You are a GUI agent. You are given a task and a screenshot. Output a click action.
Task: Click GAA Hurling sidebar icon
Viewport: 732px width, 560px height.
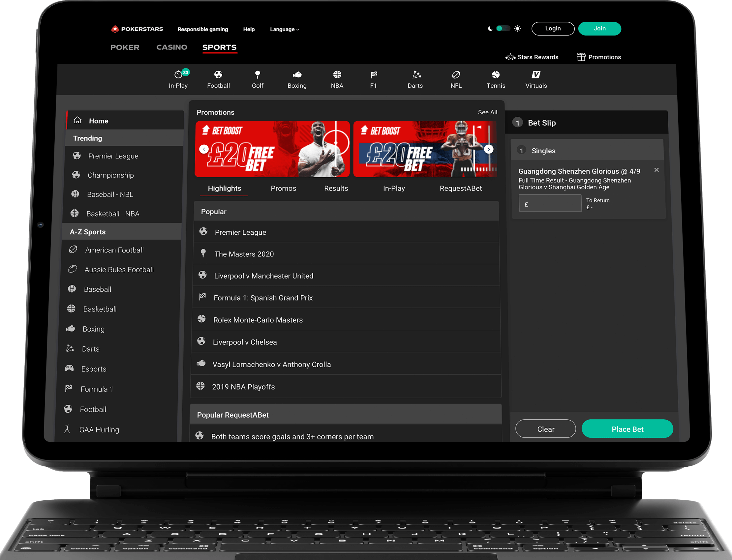tap(67, 429)
